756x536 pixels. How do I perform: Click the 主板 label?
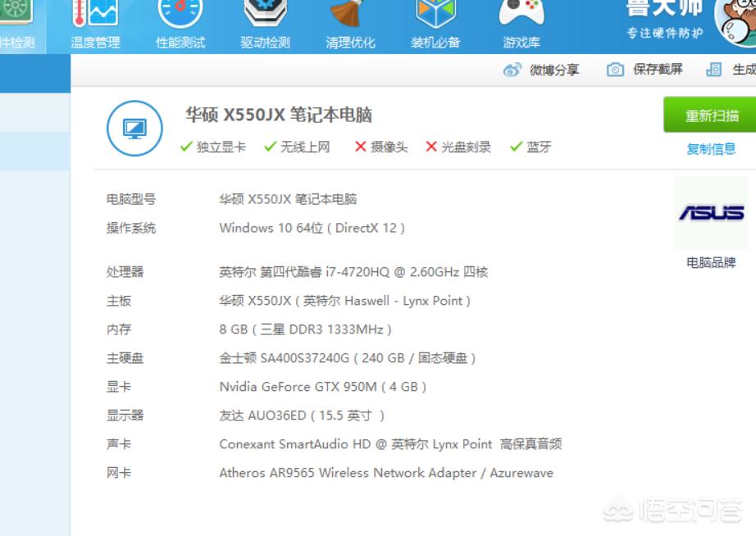119,301
